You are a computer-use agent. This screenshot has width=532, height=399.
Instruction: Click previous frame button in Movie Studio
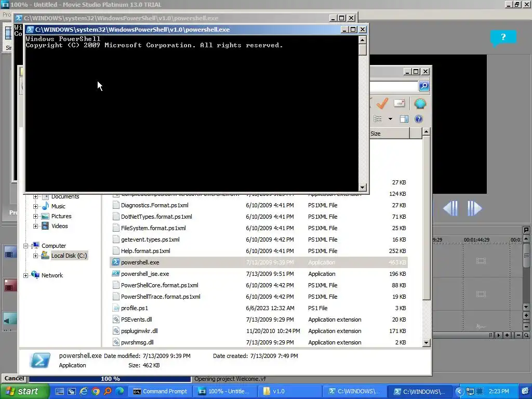pos(450,208)
